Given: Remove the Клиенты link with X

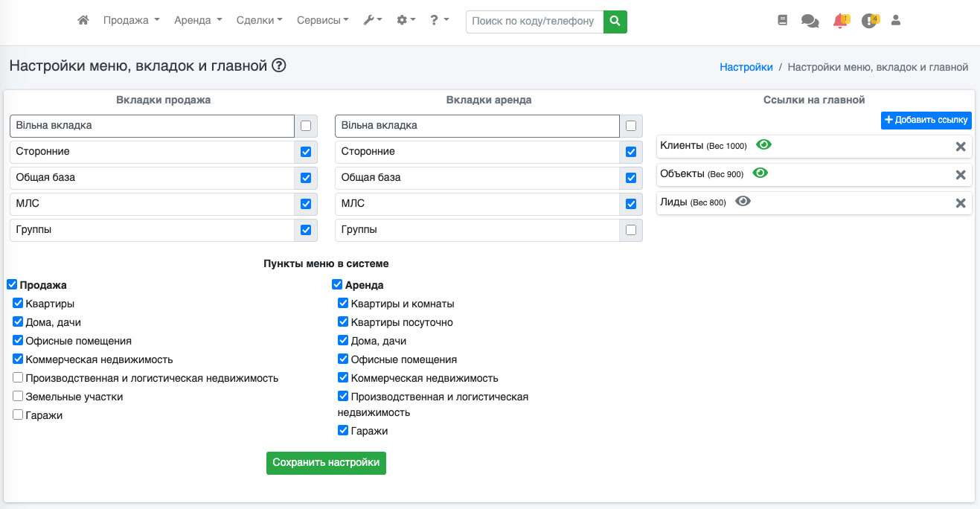Looking at the screenshot, I should (961, 147).
